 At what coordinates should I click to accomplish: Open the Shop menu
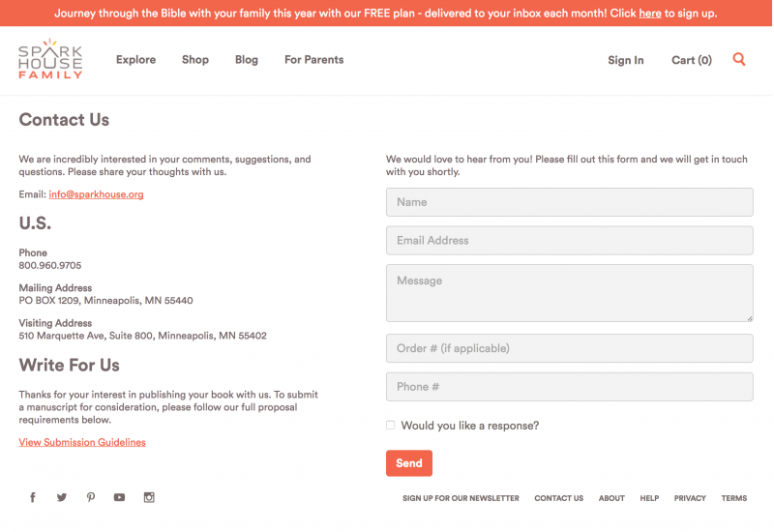click(x=195, y=60)
